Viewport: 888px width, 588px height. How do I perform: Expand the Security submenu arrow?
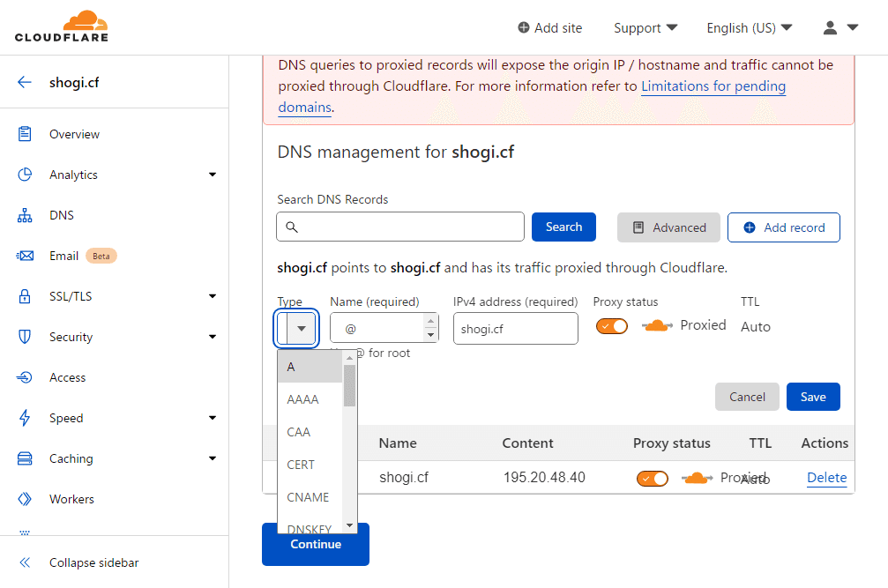213,337
